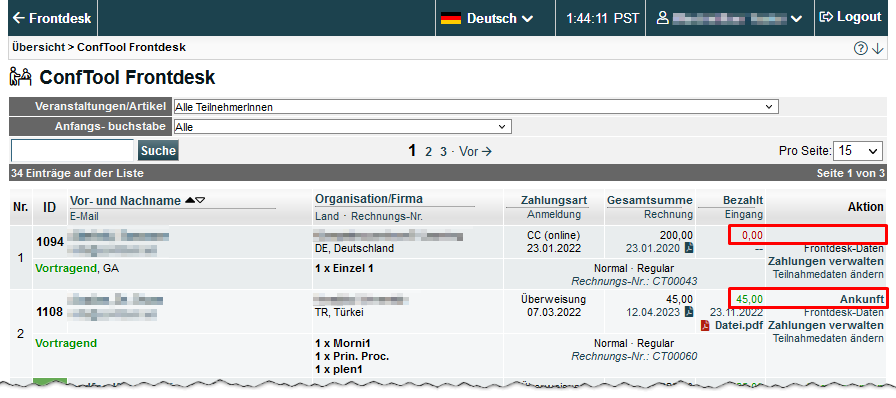The width and height of the screenshot is (896, 398).
Task: Open the Anfangsbuchstabe dropdown
Action: 342,126
